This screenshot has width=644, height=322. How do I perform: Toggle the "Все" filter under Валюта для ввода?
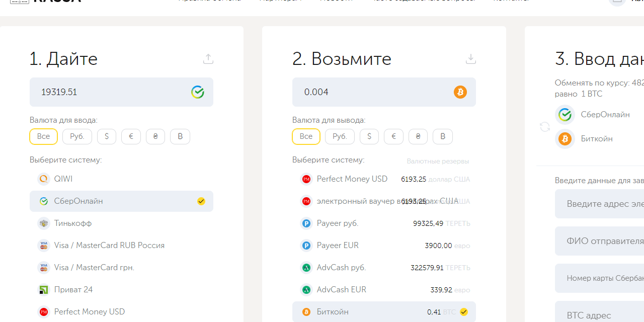(43, 136)
